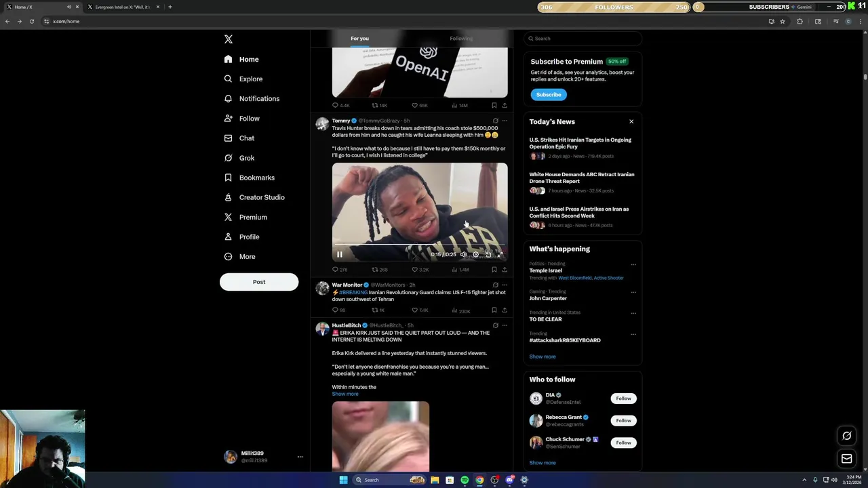Open Notifications from the sidebar
868x488 pixels.
click(252, 98)
